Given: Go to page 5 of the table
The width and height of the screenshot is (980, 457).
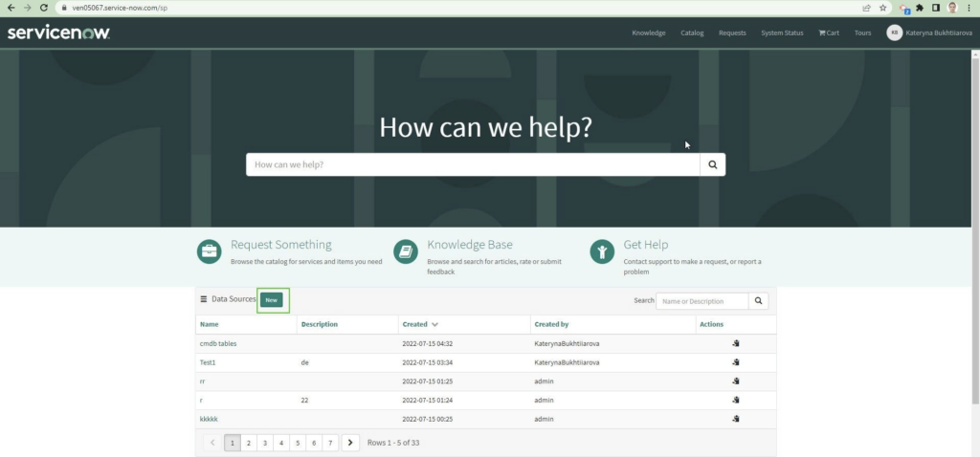Looking at the screenshot, I should (298, 443).
